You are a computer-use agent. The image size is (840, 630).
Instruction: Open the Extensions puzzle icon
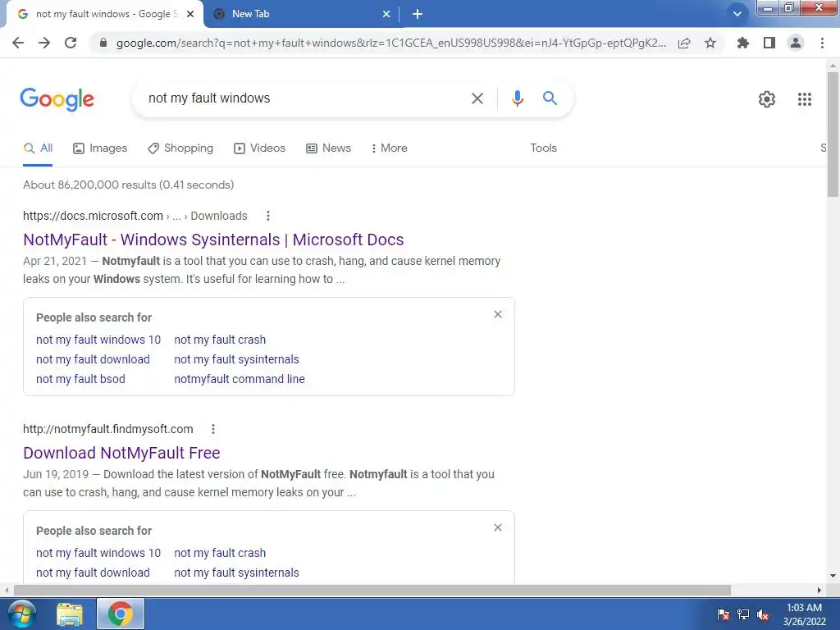743,43
